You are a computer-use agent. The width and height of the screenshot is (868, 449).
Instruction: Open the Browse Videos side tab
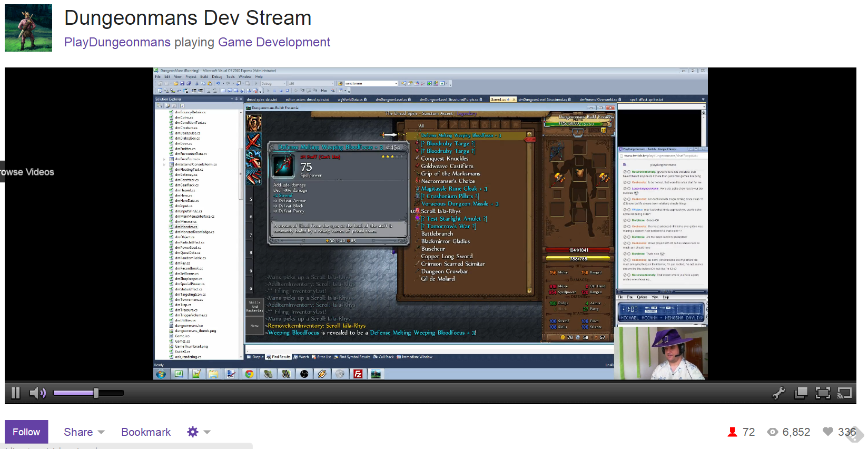[27, 172]
